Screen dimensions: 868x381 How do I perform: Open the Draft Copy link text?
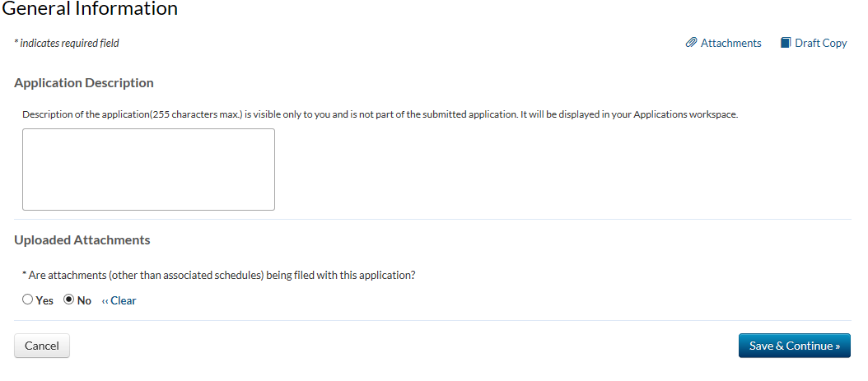pos(820,43)
